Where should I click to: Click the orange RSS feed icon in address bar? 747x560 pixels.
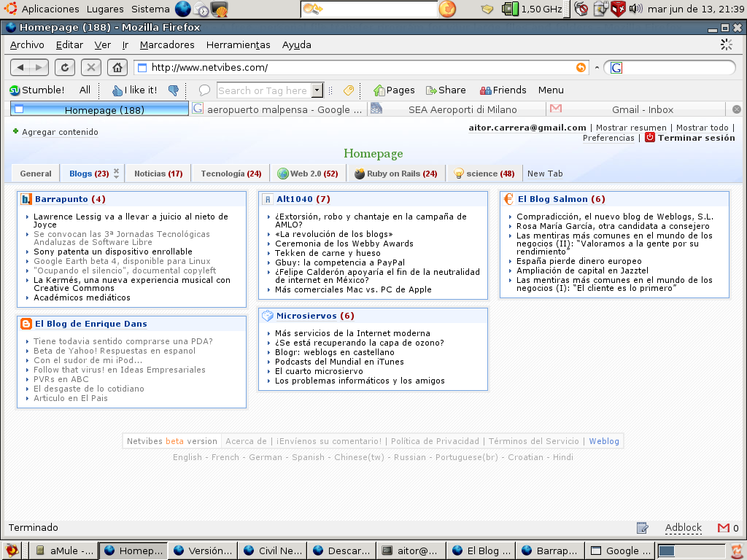[581, 68]
